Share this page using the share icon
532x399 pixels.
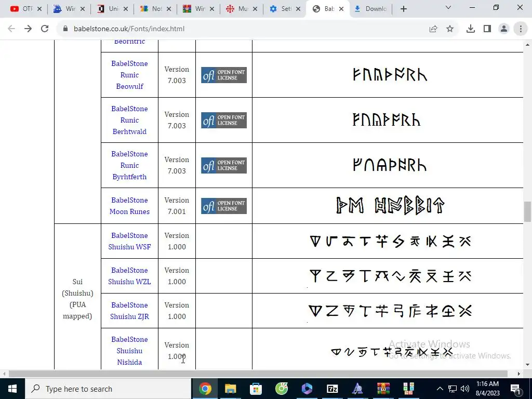coord(433,29)
